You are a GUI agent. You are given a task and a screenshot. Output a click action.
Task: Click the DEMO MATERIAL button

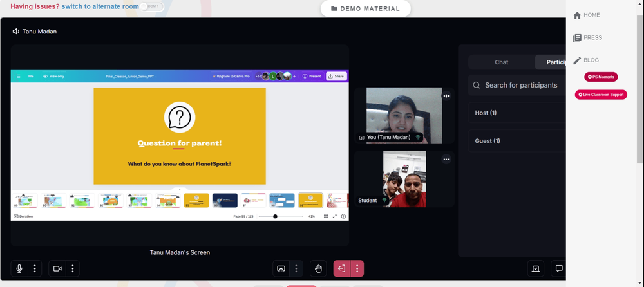tap(366, 8)
